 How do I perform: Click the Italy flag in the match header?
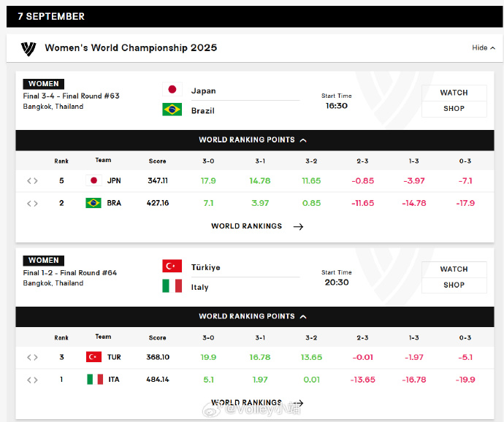(172, 286)
